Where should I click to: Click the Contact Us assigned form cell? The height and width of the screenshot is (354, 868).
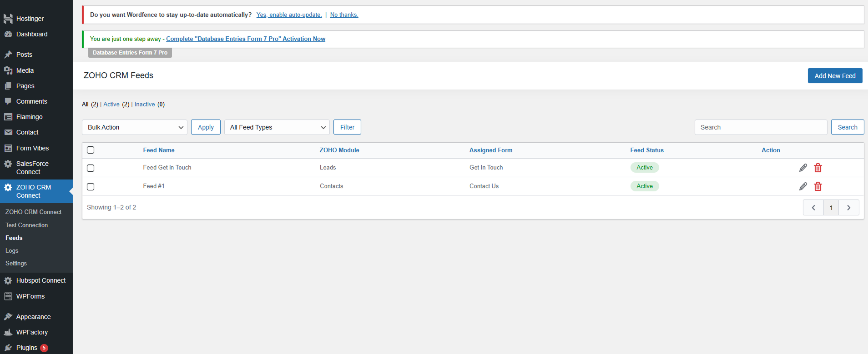[x=484, y=186]
